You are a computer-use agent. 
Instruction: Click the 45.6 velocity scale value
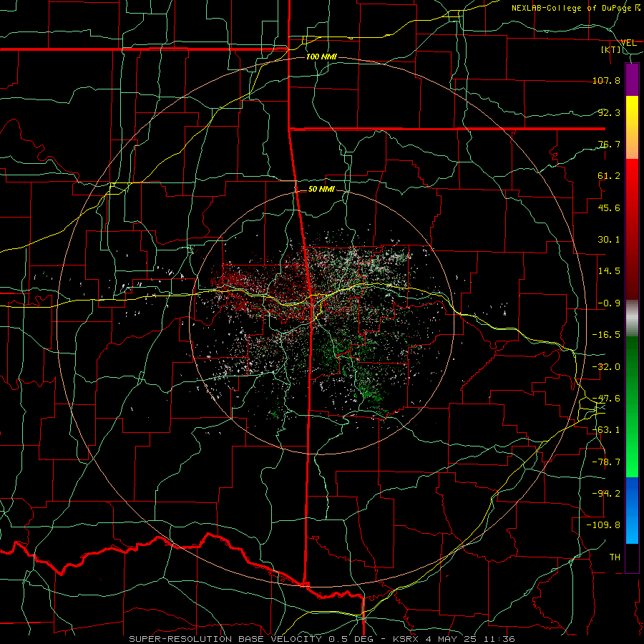coord(609,208)
